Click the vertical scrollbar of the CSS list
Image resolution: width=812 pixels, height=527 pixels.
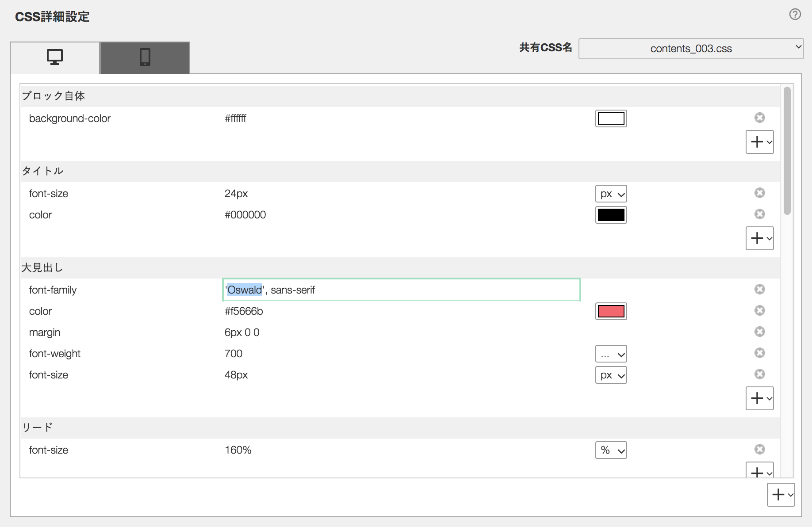[787, 150]
